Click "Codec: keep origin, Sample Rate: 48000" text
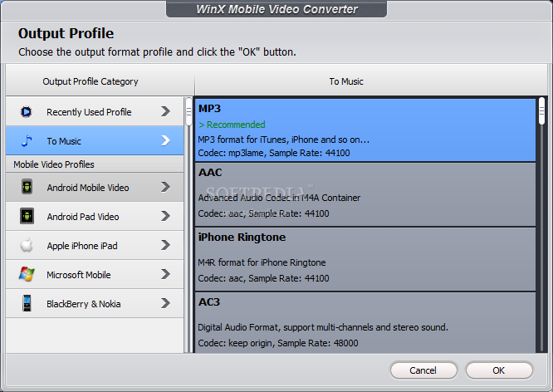This screenshot has width=553, height=392. (278, 343)
